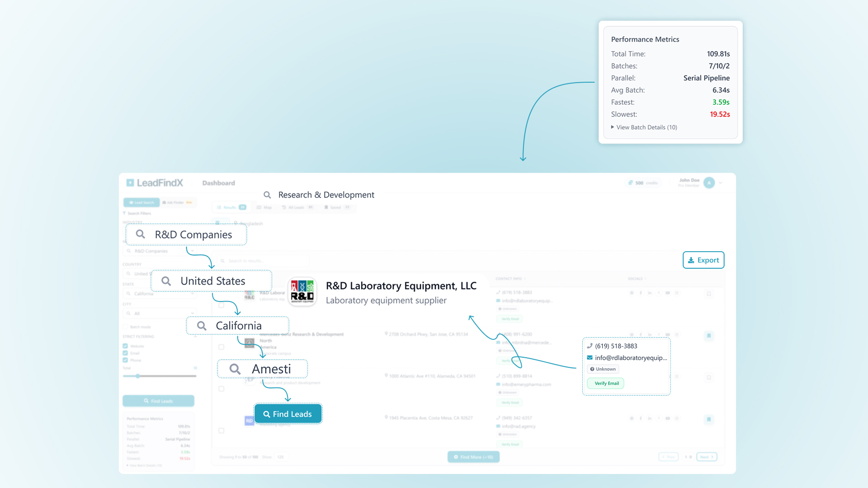Go to the Next results page
This screenshot has height=488, width=868.
coord(707,457)
